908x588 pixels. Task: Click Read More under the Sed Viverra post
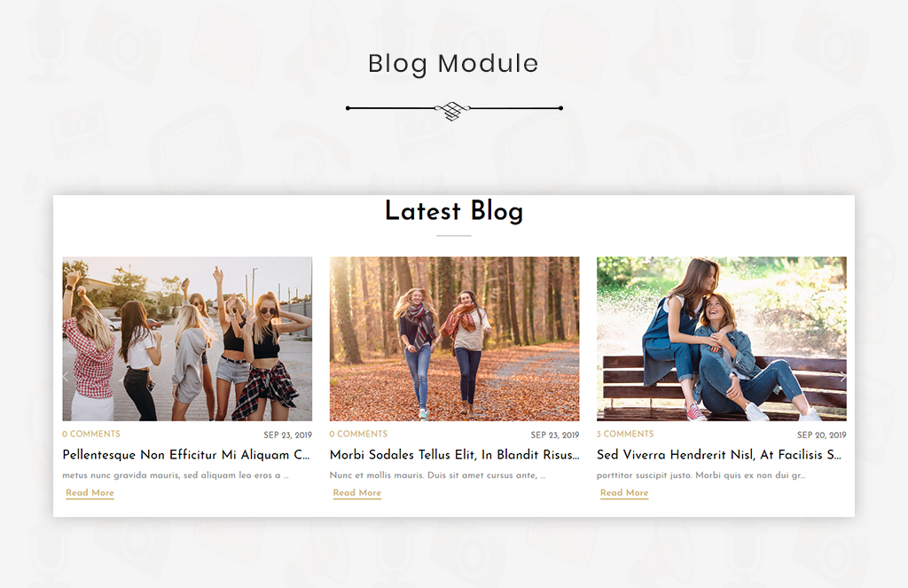(624, 493)
